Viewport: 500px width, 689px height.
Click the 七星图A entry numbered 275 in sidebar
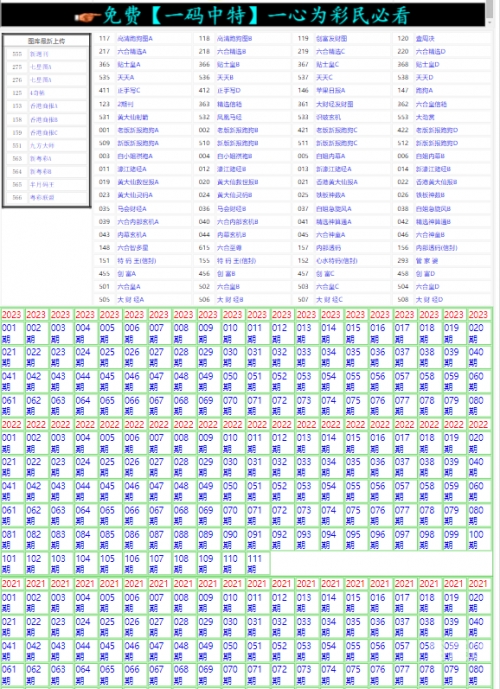tap(40, 67)
